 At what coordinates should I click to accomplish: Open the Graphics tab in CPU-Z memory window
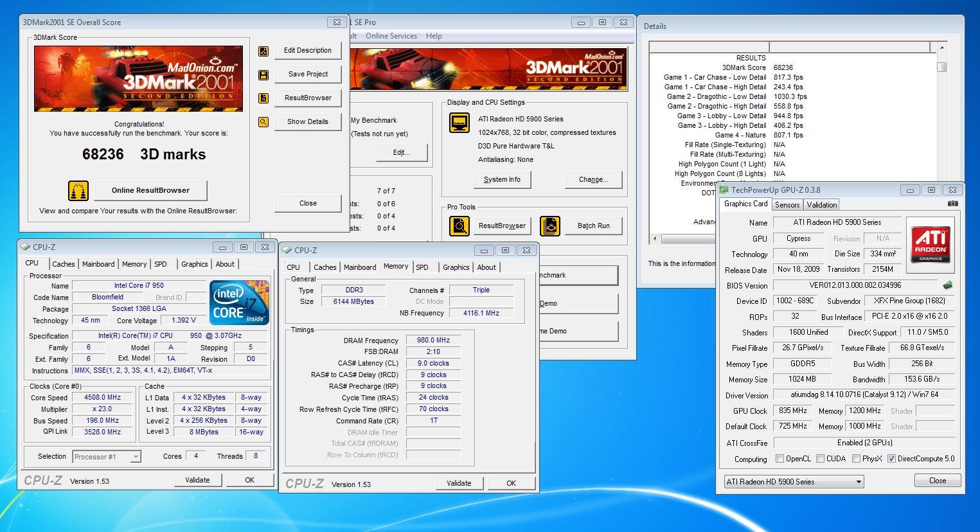[x=456, y=267]
